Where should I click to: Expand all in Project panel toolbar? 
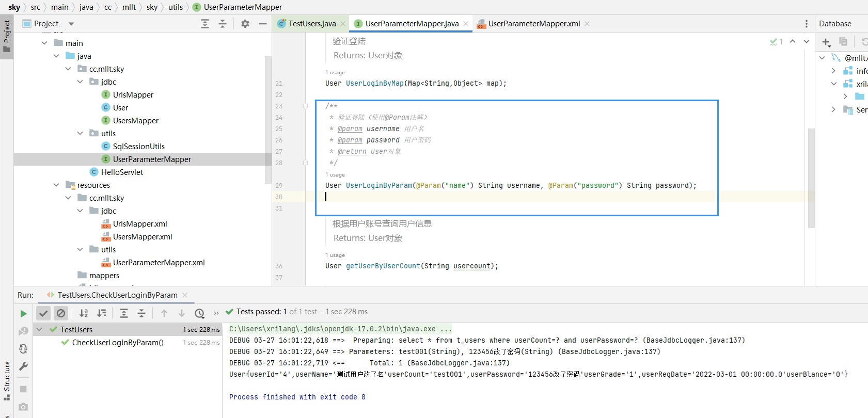pos(205,24)
